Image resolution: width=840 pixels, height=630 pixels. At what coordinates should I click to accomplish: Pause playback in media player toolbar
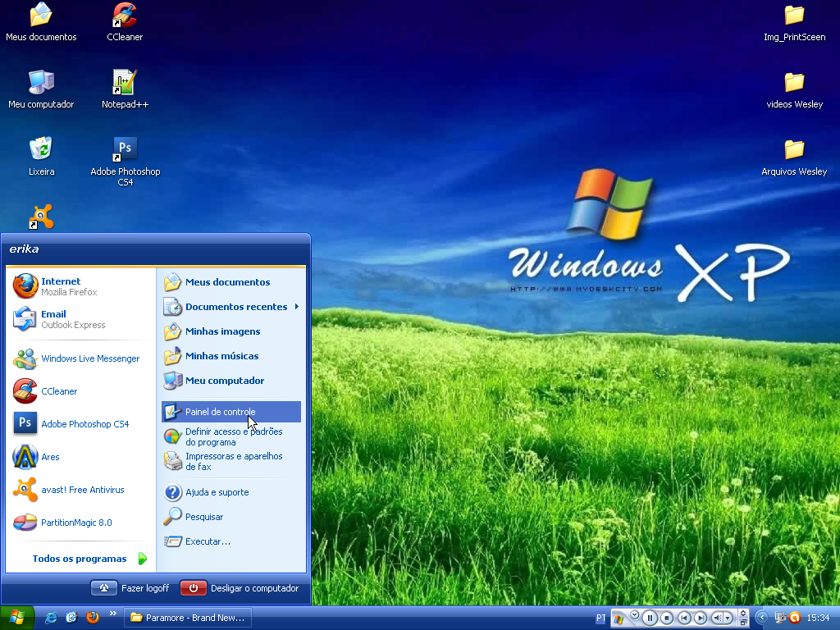click(x=650, y=618)
